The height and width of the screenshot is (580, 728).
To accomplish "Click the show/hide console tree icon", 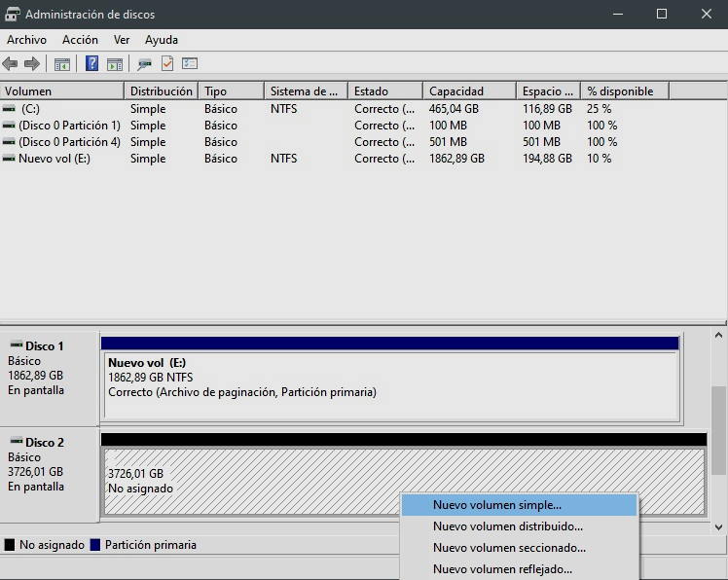I will coord(62,64).
